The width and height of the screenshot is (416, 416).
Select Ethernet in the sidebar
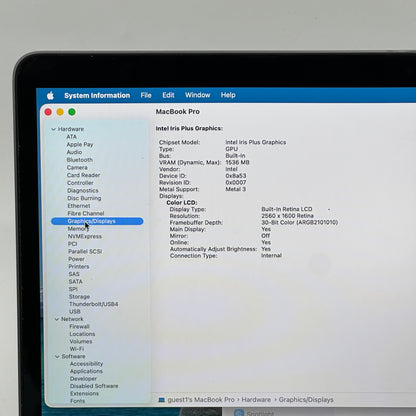pos(79,206)
